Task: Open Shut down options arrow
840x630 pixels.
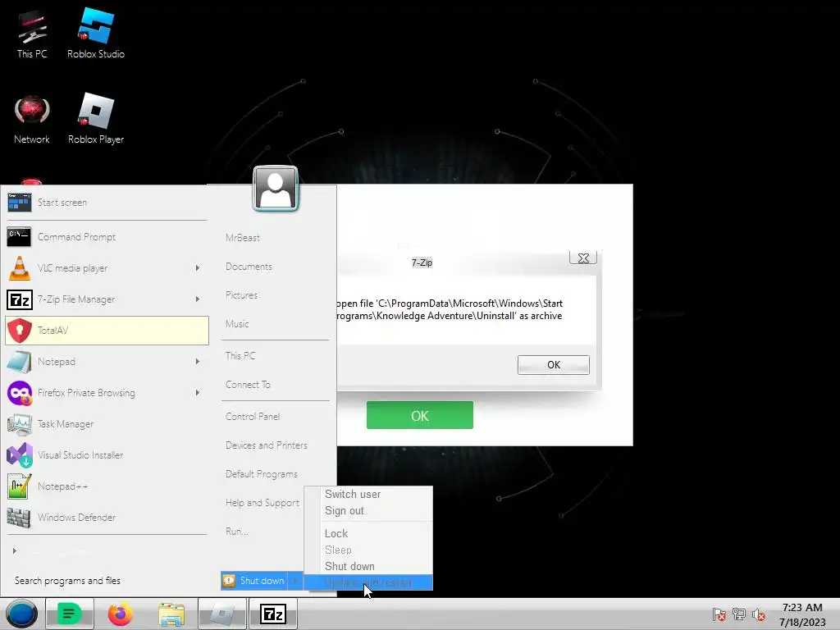Action: tap(295, 581)
